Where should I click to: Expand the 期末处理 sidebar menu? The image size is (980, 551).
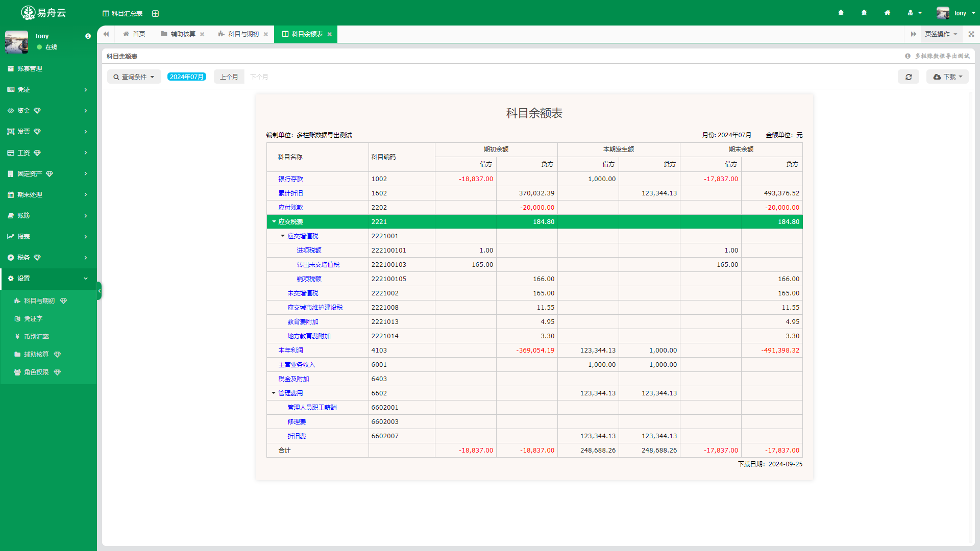(48, 194)
